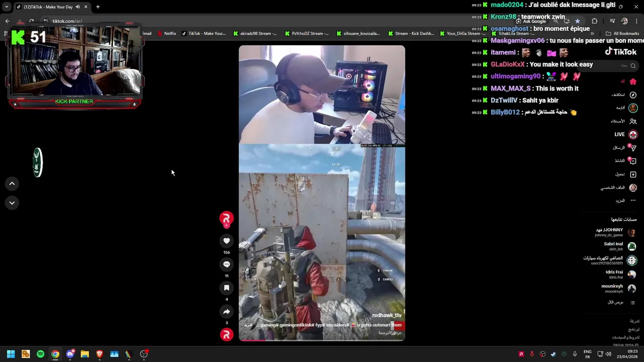Image resolution: width=644 pixels, height=362 pixels.
Task: Click the browser back arrow
Action: click(7, 21)
